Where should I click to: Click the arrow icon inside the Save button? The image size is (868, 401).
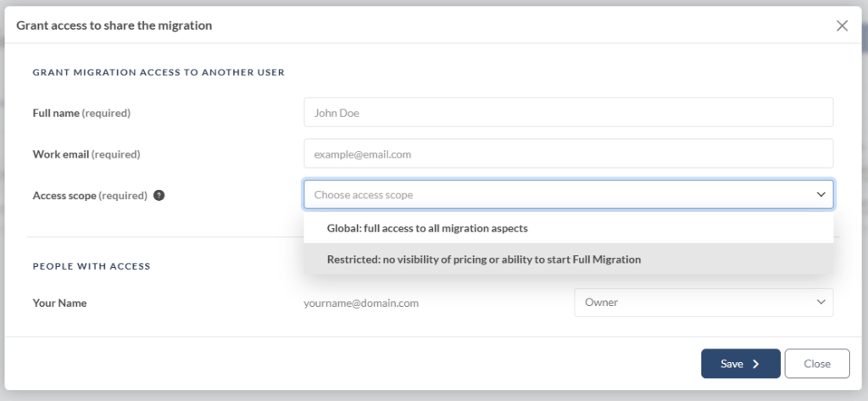[755, 364]
